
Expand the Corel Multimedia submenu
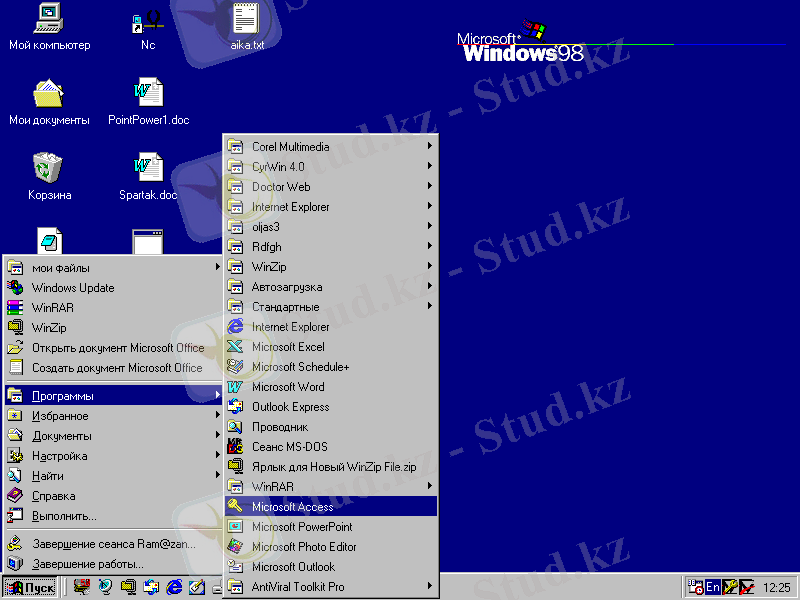290,147
